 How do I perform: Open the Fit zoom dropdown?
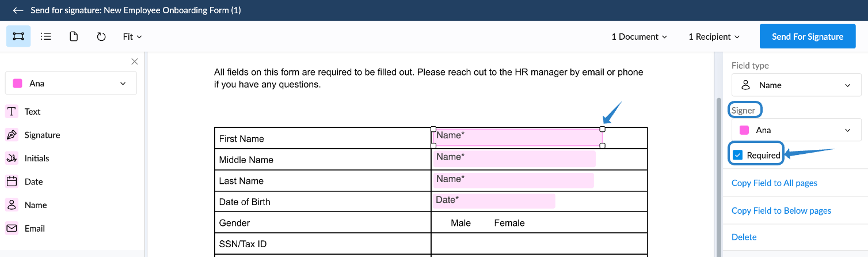point(132,36)
